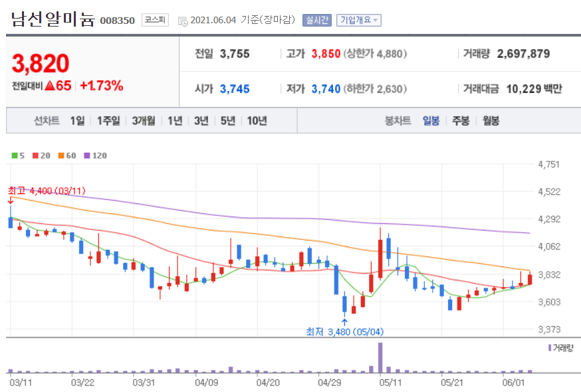Show the 5년 line chart
Image resolution: width=581 pixels, height=392 pixels.
pos(228,121)
